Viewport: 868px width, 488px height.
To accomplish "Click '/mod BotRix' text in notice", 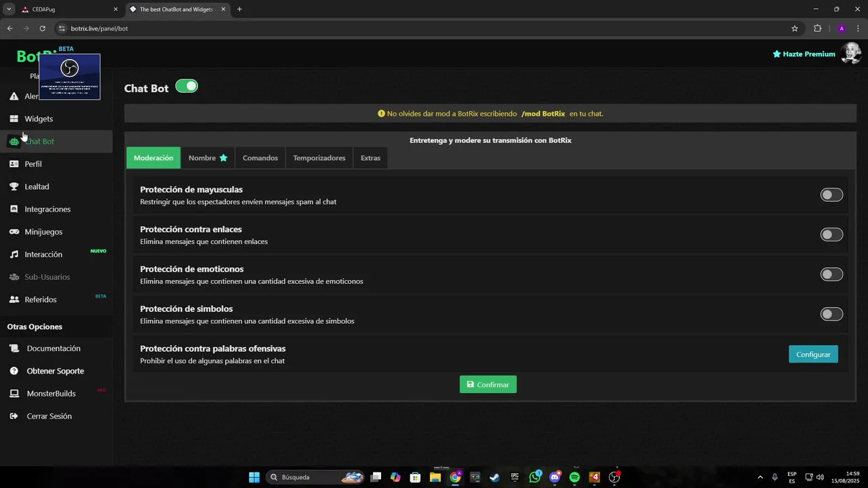I will [543, 114].
